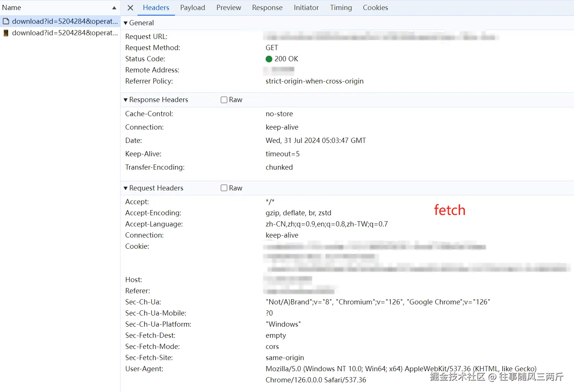Click the 'Referer:' header label

tap(138, 291)
